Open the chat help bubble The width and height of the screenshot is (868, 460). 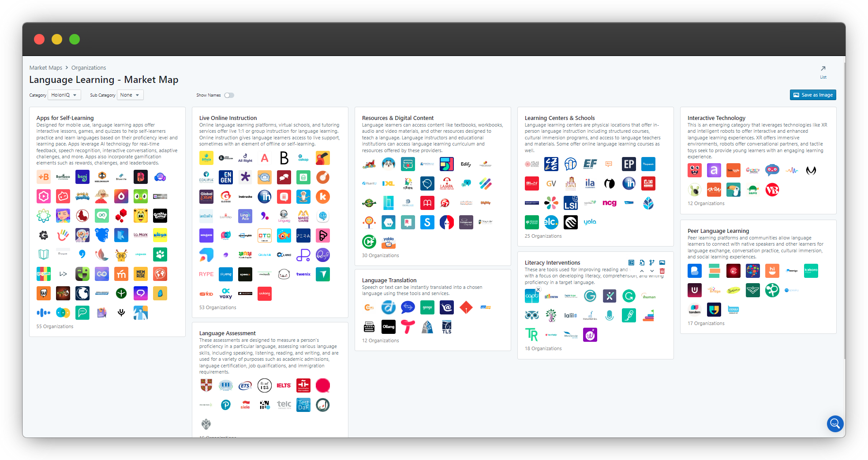click(835, 424)
